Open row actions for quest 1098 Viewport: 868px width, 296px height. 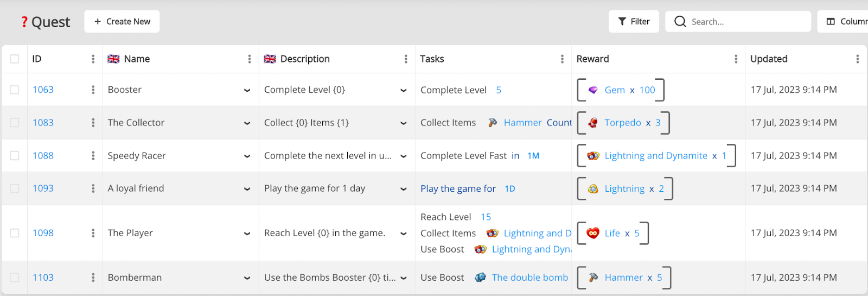(93, 233)
